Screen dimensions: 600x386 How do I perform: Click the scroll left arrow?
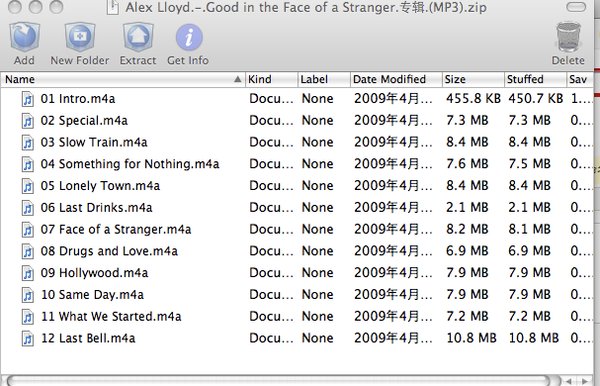coord(569,381)
